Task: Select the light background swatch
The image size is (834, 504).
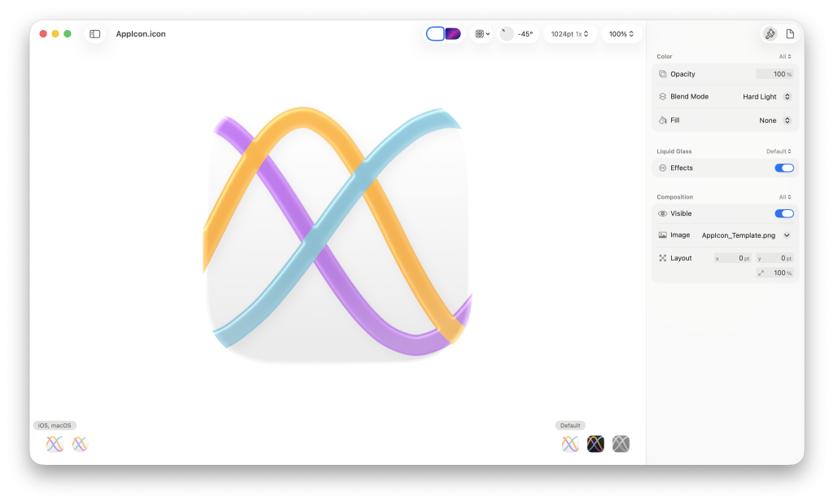Action: pos(435,34)
